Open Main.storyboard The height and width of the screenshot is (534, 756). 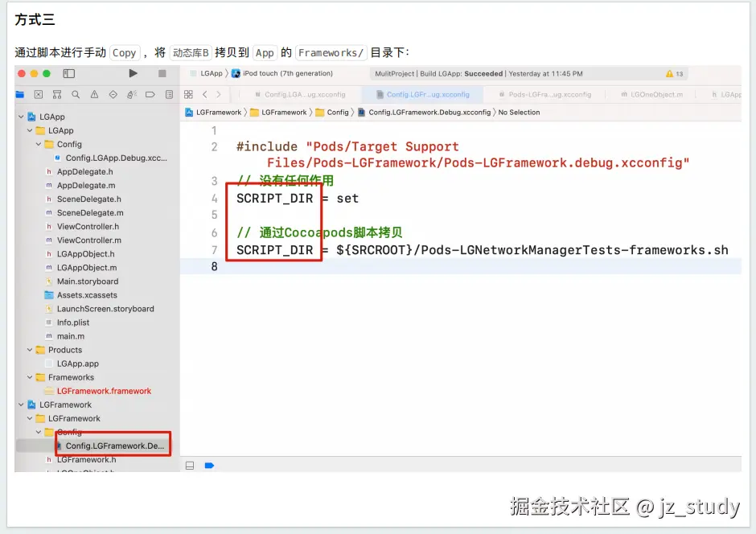click(82, 281)
